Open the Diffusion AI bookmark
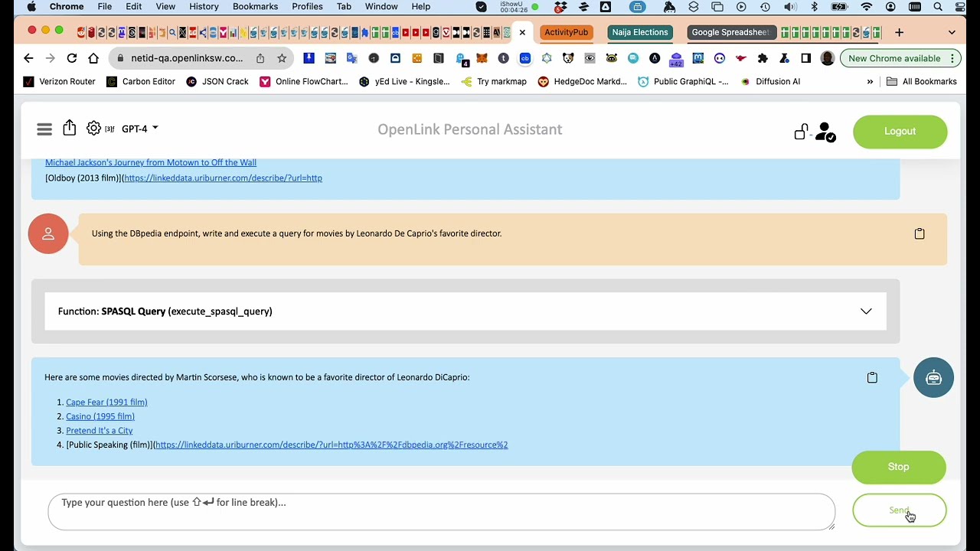This screenshot has height=551, width=980. pyautogui.click(x=770, y=81)
